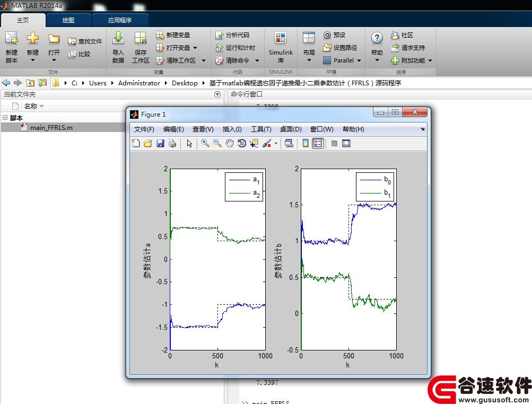
Task: Click 查找文件 in the ribbon
Action: click(x=85, y=41)
